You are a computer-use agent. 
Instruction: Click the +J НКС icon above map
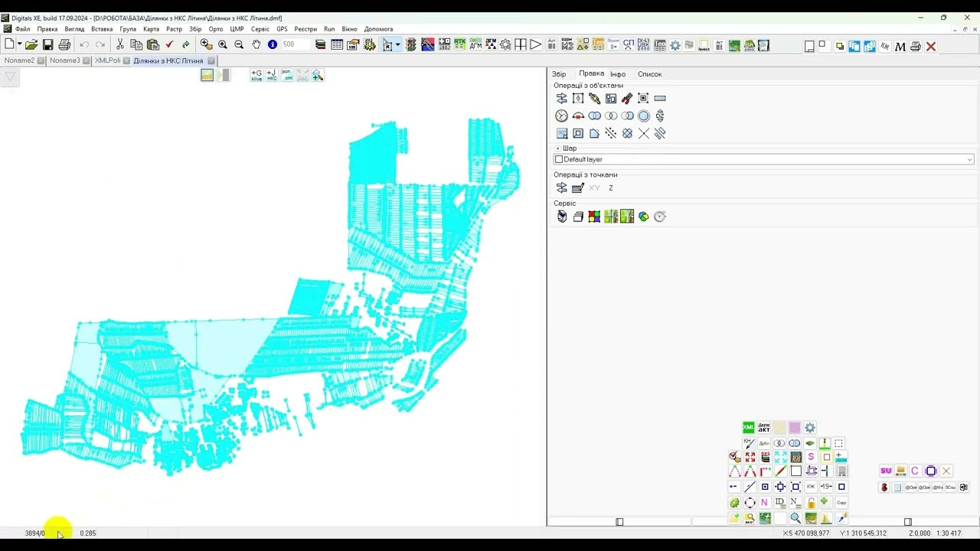pyautogui.click(x=272, y=75)
